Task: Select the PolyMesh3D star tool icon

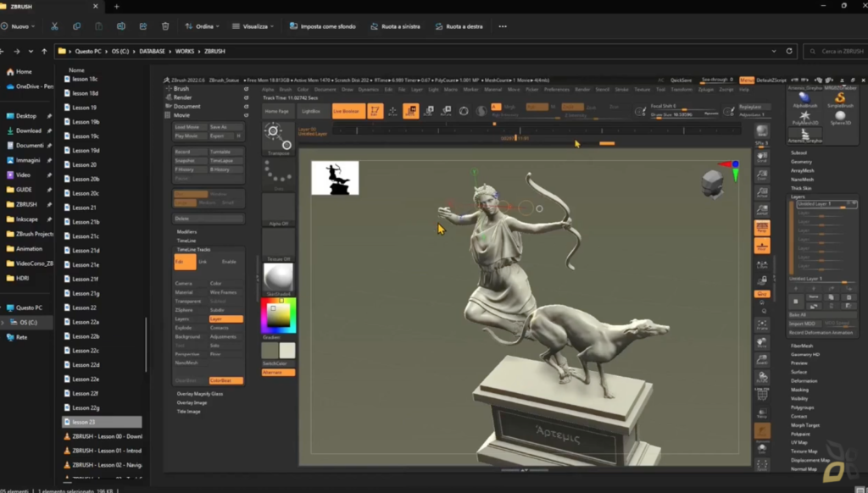Action: click(805, 118)
